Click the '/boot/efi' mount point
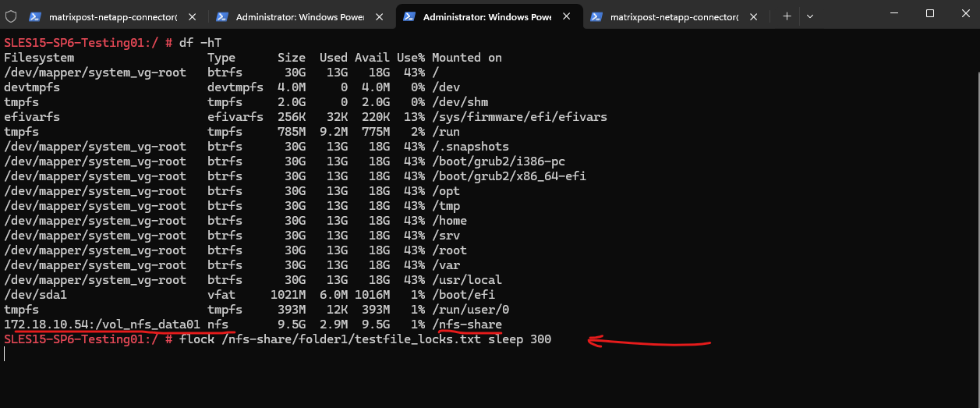The height and width of the screenshot is (408, 980). [x=464, y=295]
